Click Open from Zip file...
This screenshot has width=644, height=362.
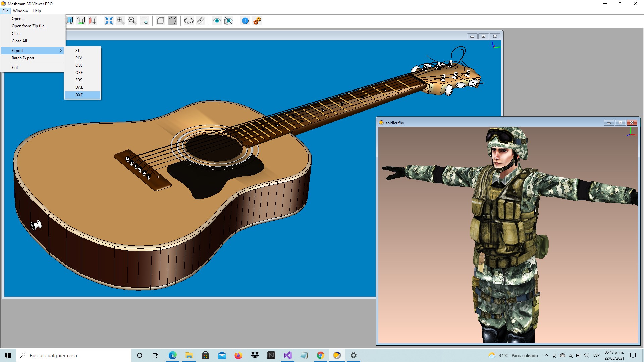point(30,26)
